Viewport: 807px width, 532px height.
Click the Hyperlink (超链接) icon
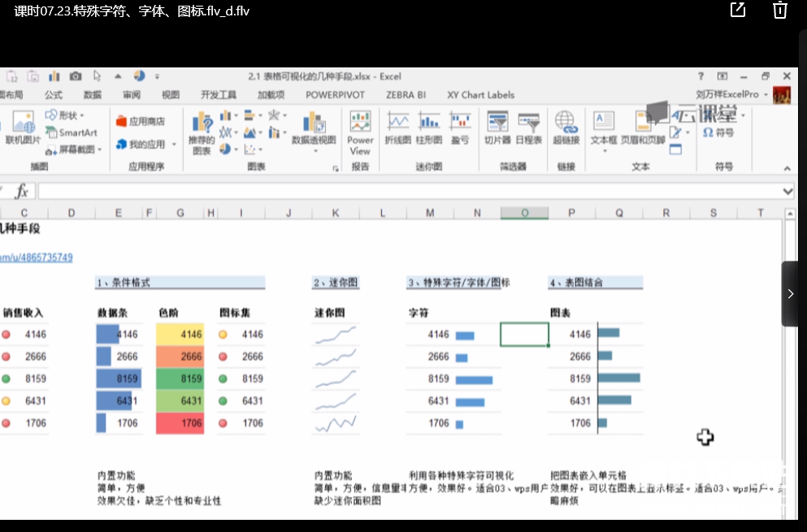566,128
